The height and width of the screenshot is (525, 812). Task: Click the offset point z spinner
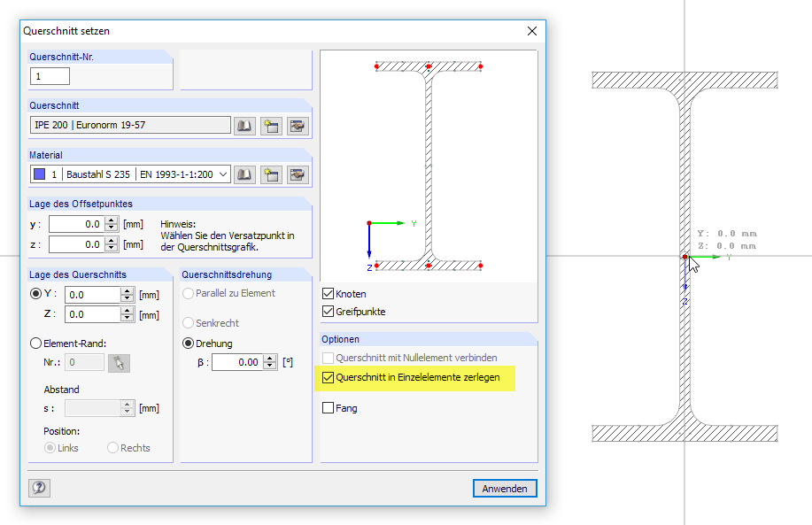point(112,244)
